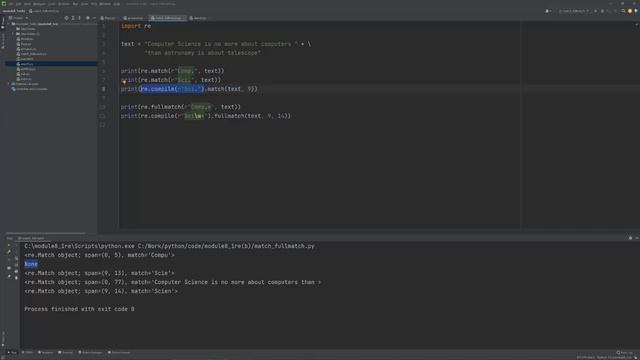Open the TODO tool window button
The height and width of the screenshot is (360, 640).
click(27, 352)
